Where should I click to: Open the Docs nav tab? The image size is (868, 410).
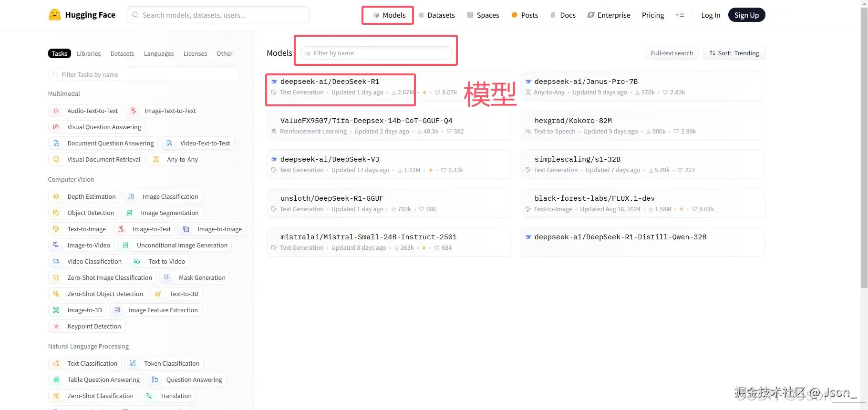[563, 15]
